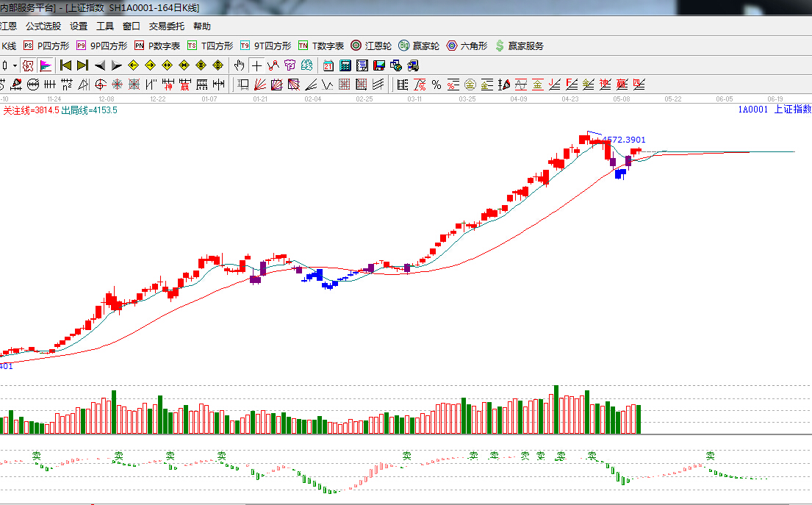Jump to first bar with skip-start arrow
The height and width of the screenshot is (505, 812).
(65, 65)
